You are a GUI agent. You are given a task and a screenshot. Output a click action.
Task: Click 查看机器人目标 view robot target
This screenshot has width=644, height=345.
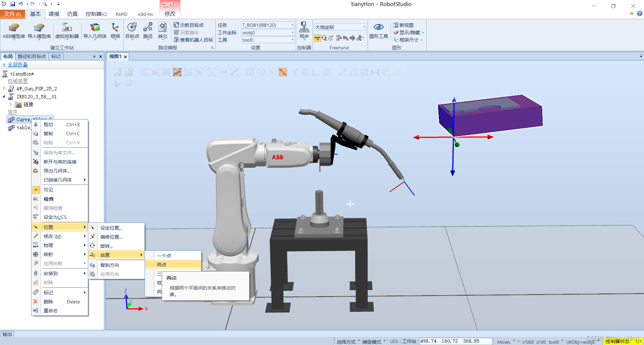coord(194,40)
